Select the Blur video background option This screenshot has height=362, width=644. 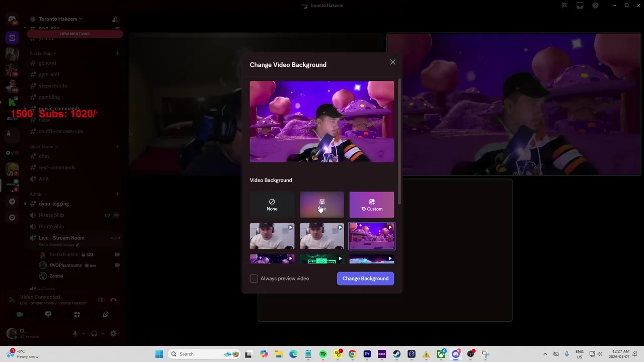pyautogui.click(x=322, y=205)
